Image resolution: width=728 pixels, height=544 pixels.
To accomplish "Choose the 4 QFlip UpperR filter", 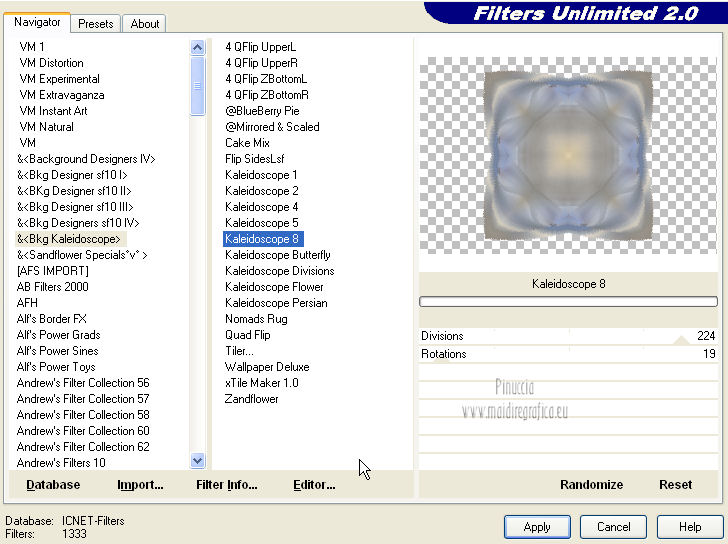I will [x=261, y=63].
